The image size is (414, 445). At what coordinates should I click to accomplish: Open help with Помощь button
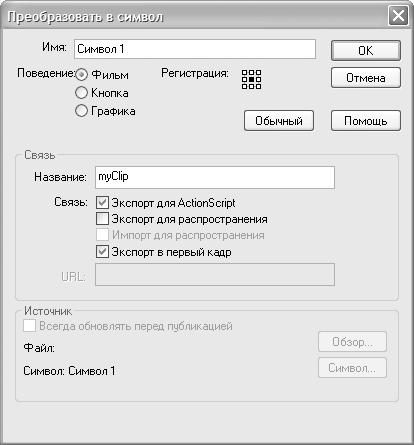(x=366, y=121)
